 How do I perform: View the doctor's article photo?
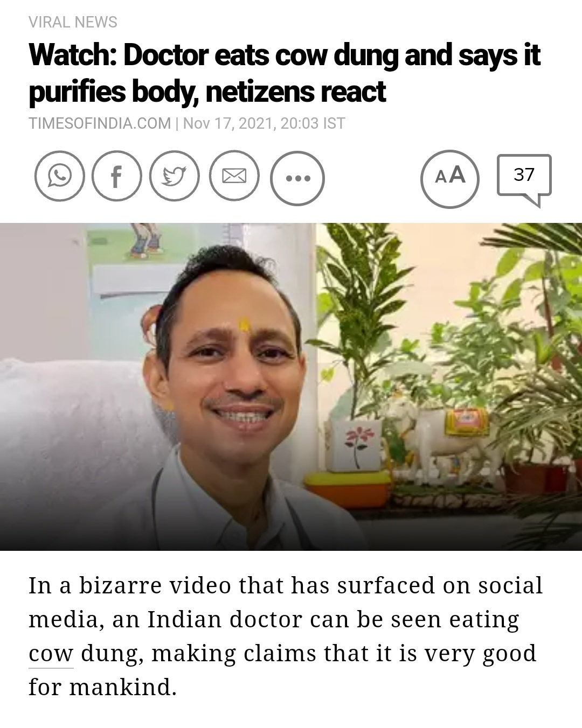pyautogui.click(x=291, y=387)
